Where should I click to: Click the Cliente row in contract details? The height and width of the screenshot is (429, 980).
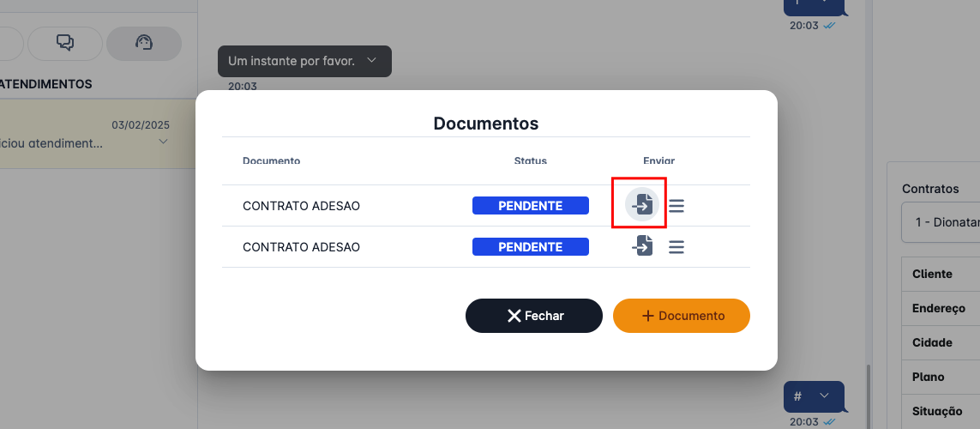point(933,274)
